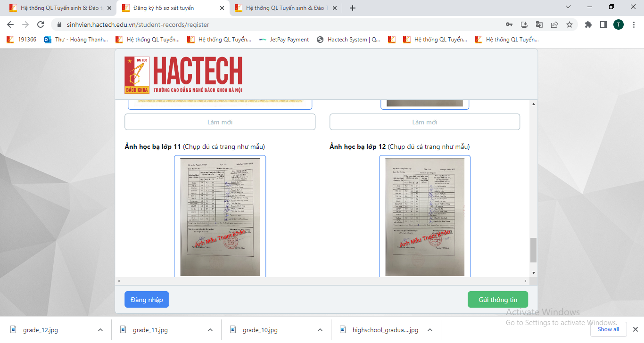
Task: Click the scroll up arrow of form
Action: [x=533, y=104]
